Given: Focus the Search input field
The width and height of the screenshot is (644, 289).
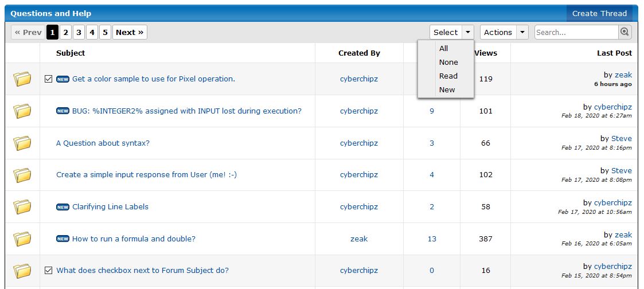Looking at the screenshot, I should pos(576,32).
